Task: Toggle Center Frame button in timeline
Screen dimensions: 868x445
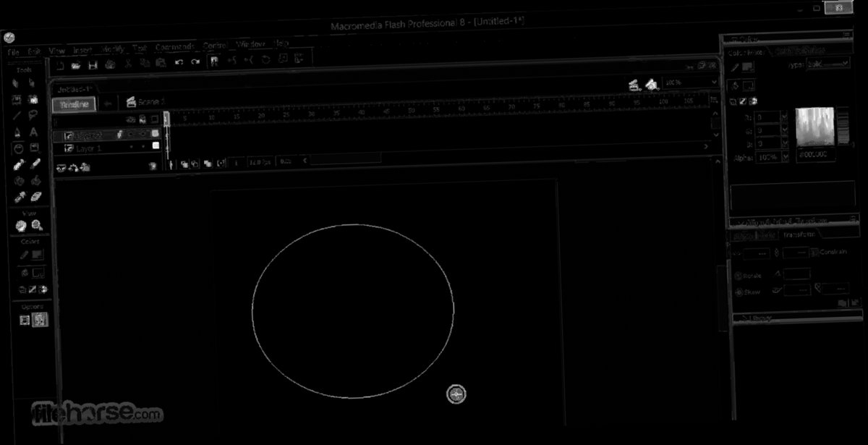Action: (x=171, y=164)
